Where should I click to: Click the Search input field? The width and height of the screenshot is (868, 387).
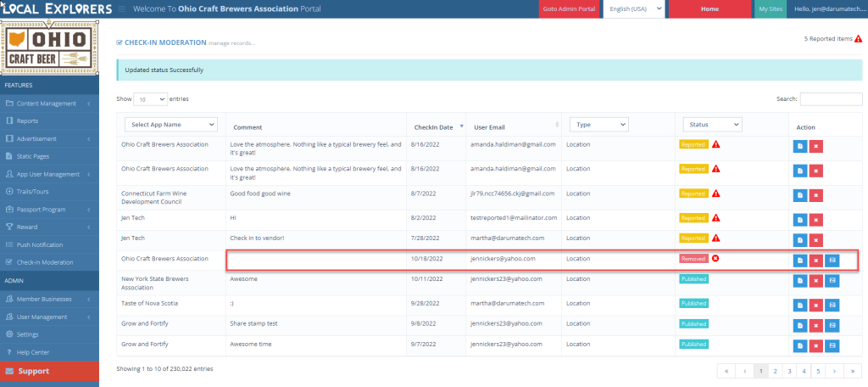[x=831, y=99]
